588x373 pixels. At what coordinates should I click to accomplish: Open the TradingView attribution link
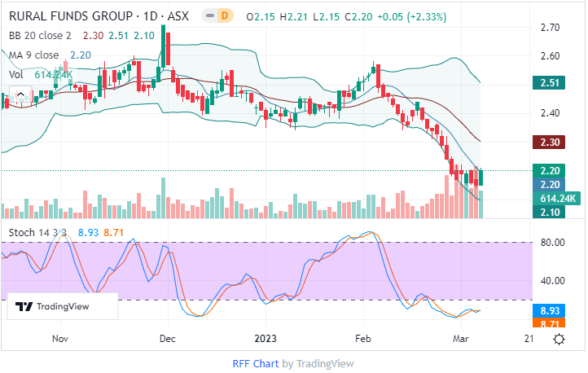click(x=325, y=363)
